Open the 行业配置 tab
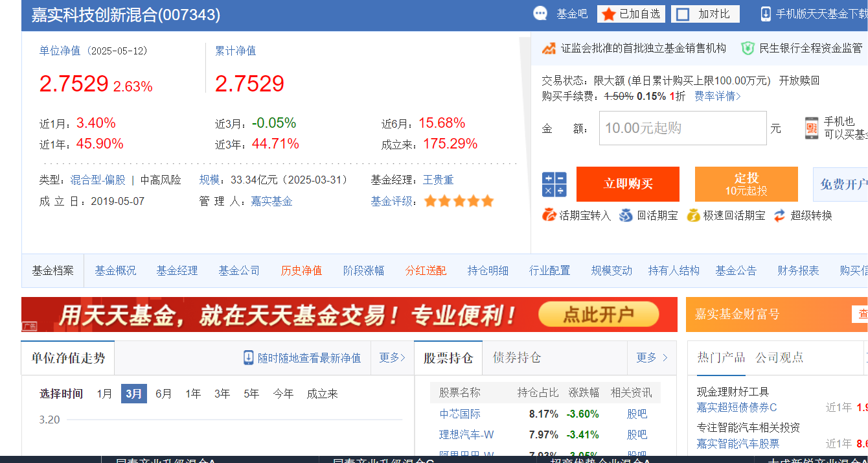 [550, 270]
